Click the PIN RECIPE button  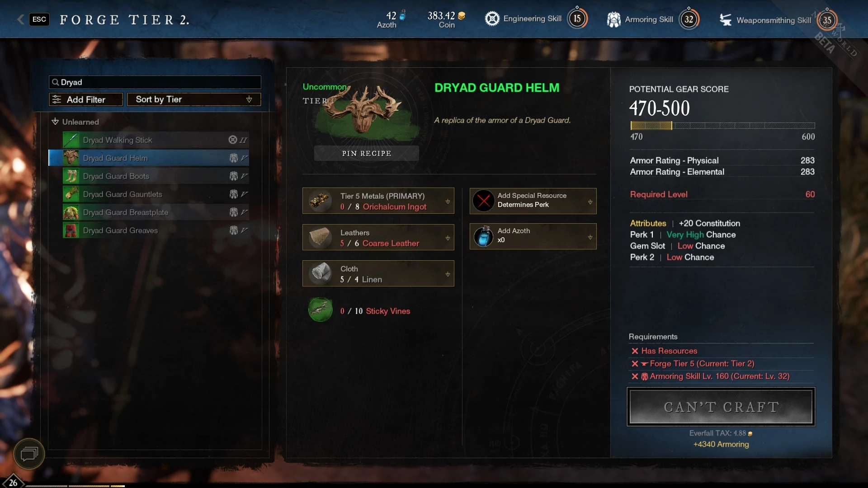367,153
